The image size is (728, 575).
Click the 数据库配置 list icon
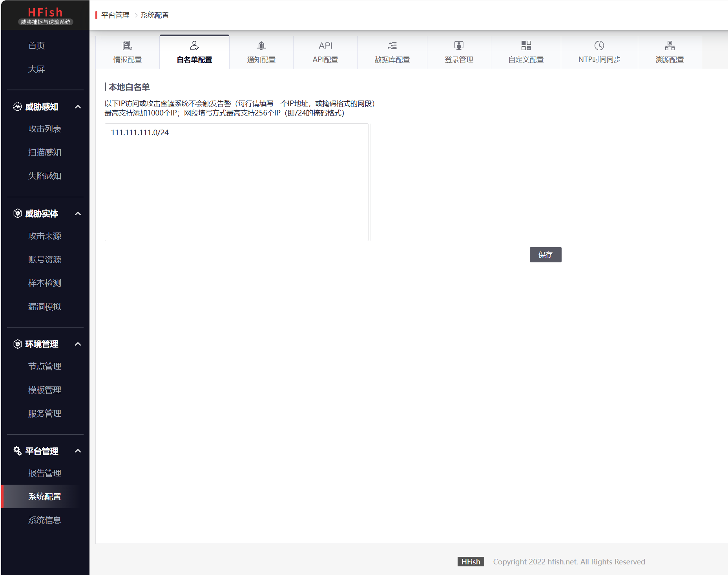(x=392, y=46)
